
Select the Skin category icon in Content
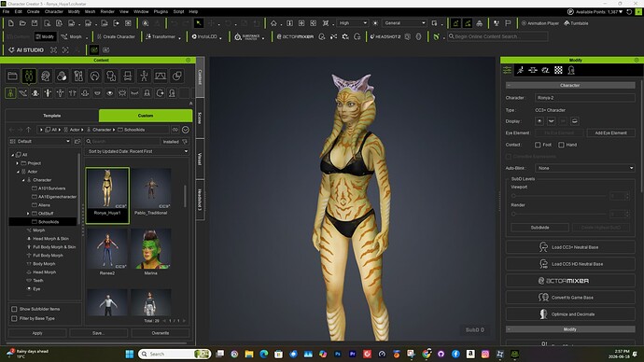pyautogui.click(x=62, y=76)
